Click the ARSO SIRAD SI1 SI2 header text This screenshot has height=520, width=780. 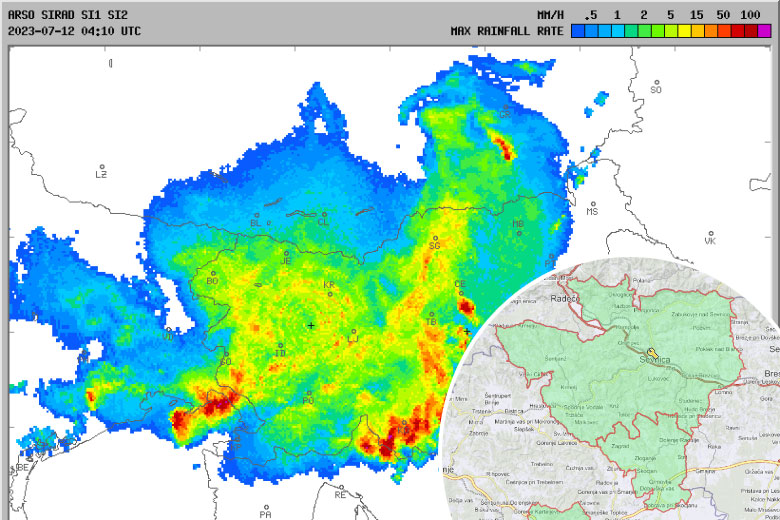pyautogui.click(x=68, y=15)
